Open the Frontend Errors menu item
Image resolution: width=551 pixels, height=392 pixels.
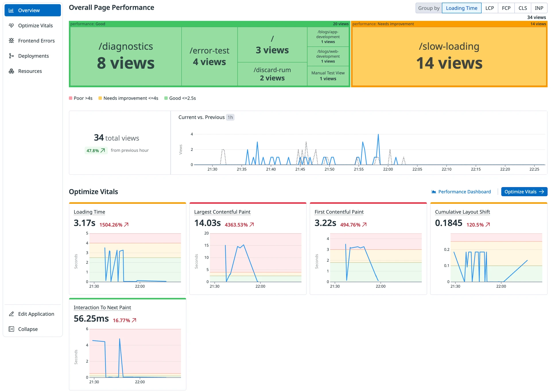36,41
